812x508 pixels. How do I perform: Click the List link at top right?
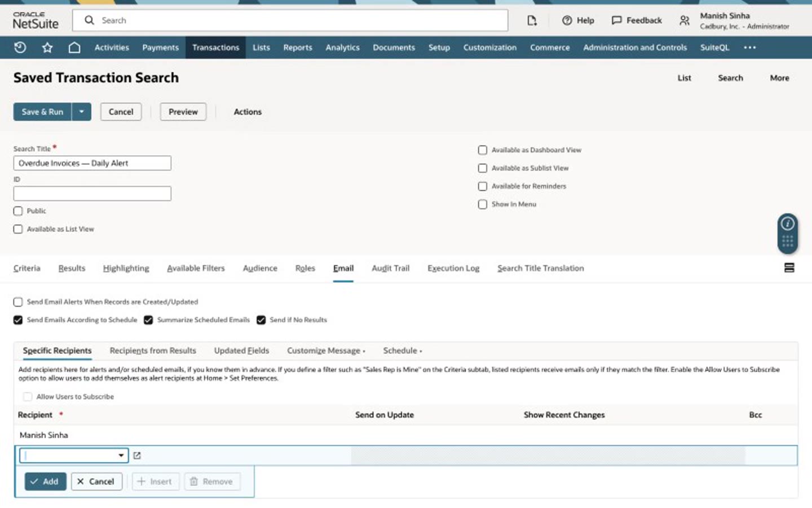point(684,78)
